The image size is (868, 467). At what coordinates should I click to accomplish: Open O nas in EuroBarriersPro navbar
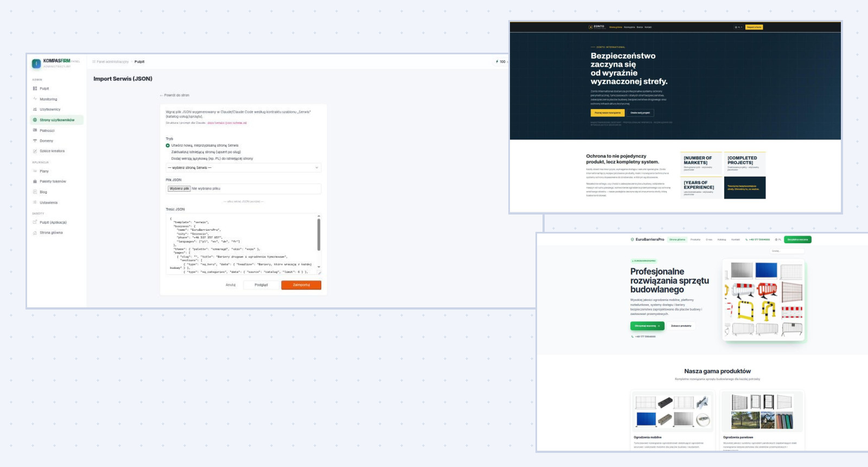click(709, 239)
